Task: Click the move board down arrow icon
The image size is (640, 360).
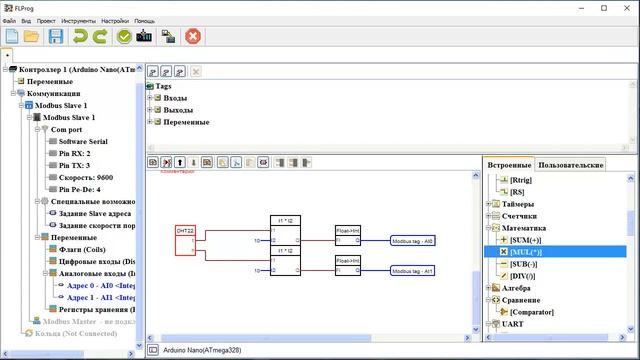Action: point(193,162)
